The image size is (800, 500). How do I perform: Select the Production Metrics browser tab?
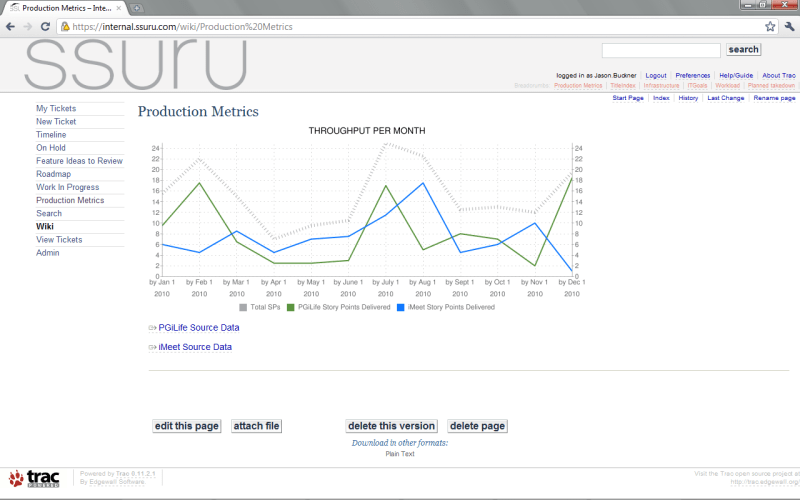point(66,8)
